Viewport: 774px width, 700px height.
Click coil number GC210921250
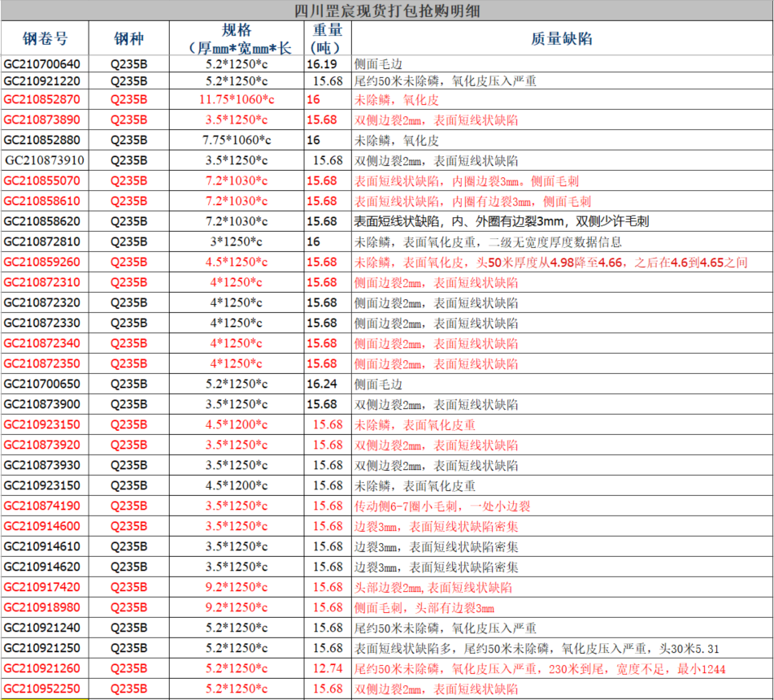[x=42, y=648]
